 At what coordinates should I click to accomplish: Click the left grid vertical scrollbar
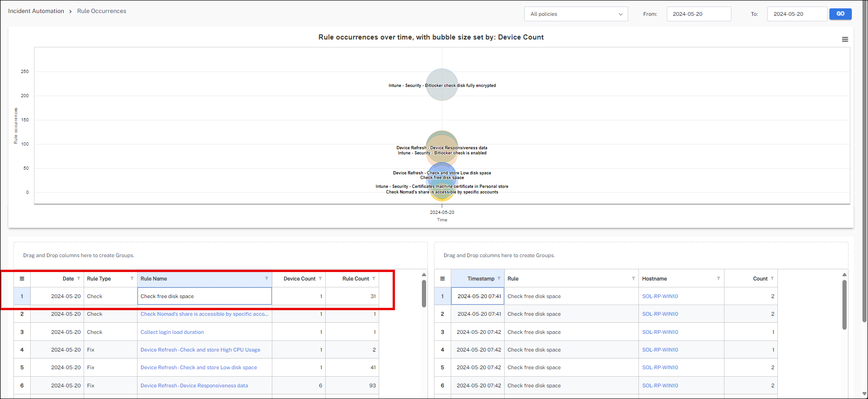424,293
